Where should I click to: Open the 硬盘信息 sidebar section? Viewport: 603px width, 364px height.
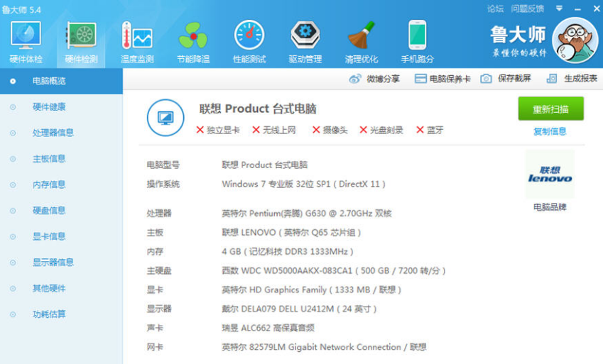(49, 210)
